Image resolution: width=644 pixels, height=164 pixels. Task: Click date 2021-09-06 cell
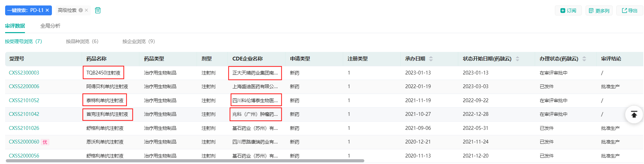(x=418, y=128)
